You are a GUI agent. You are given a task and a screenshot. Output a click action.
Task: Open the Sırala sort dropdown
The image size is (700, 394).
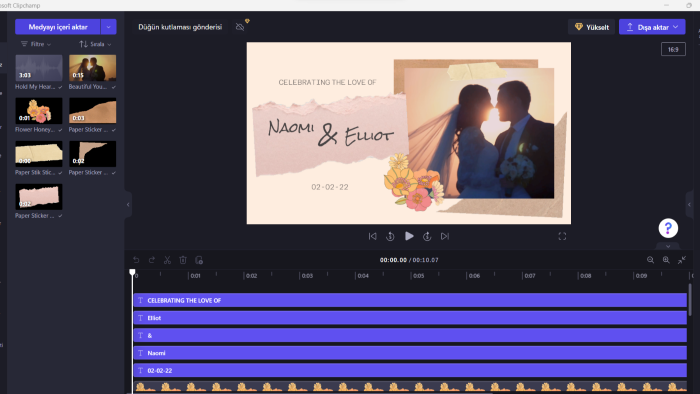click(95, 44)
